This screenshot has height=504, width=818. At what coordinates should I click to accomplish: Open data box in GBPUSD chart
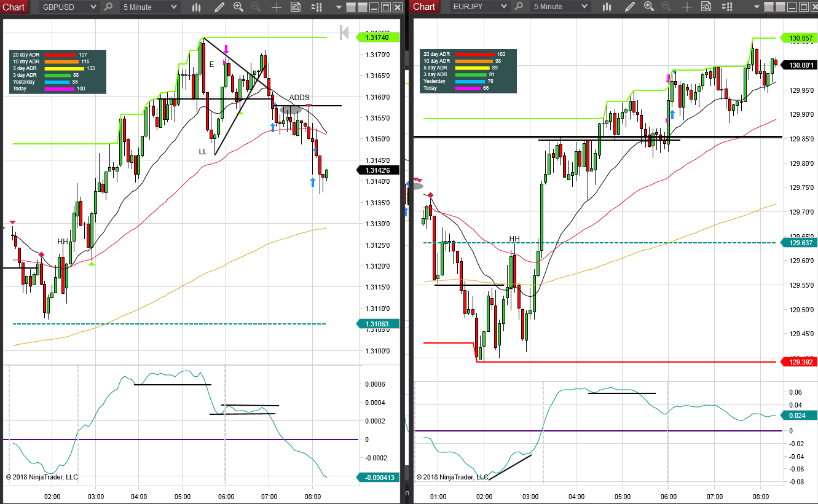coord(296,7)
